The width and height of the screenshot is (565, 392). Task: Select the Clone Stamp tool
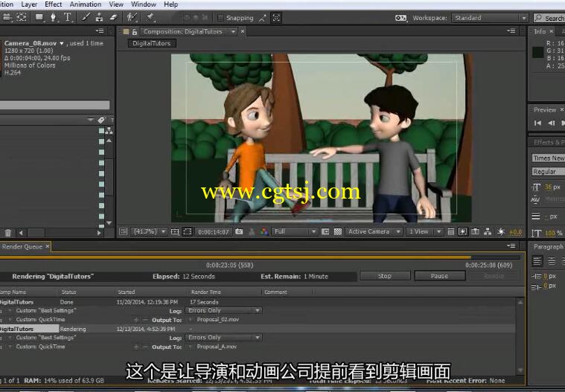tap(99, 17)
